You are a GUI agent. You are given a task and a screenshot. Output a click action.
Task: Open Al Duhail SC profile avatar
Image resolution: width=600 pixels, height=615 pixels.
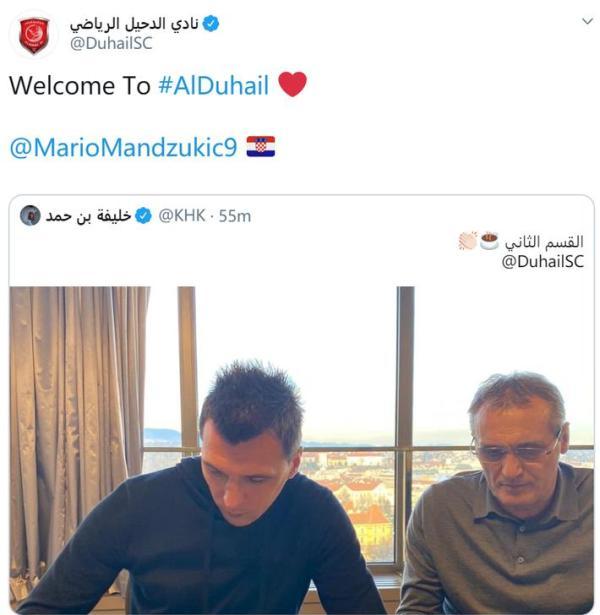click(x=34, y=35)
